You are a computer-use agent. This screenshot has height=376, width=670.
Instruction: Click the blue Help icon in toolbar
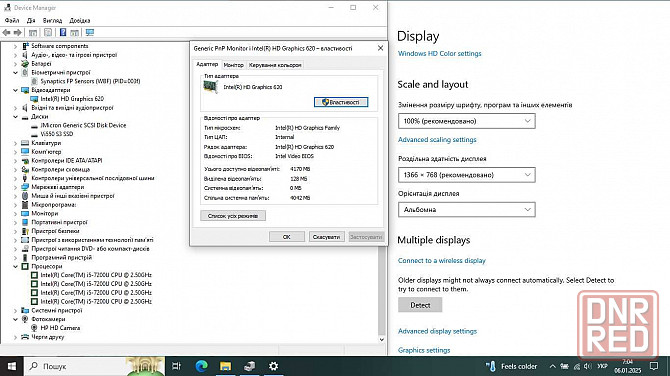point(63,32)
